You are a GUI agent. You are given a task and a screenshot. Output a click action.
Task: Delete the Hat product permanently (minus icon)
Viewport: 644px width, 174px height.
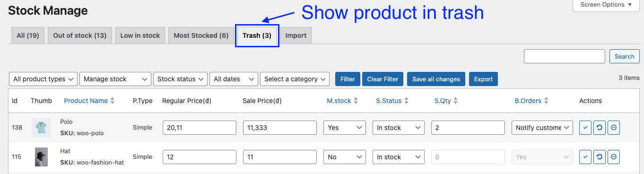click(x=614, y=157)
